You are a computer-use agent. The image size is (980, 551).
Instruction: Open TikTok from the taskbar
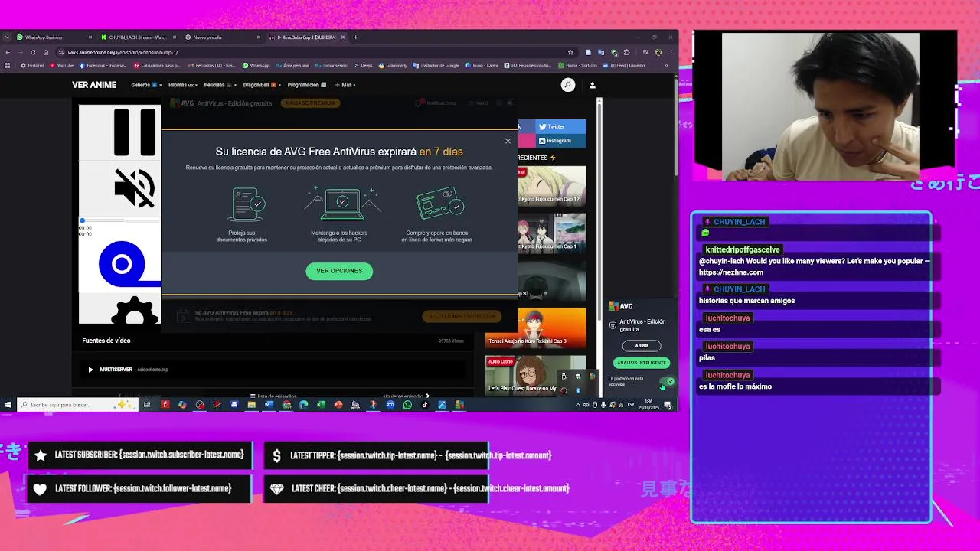pyautogui.click(x=425, y=405)
